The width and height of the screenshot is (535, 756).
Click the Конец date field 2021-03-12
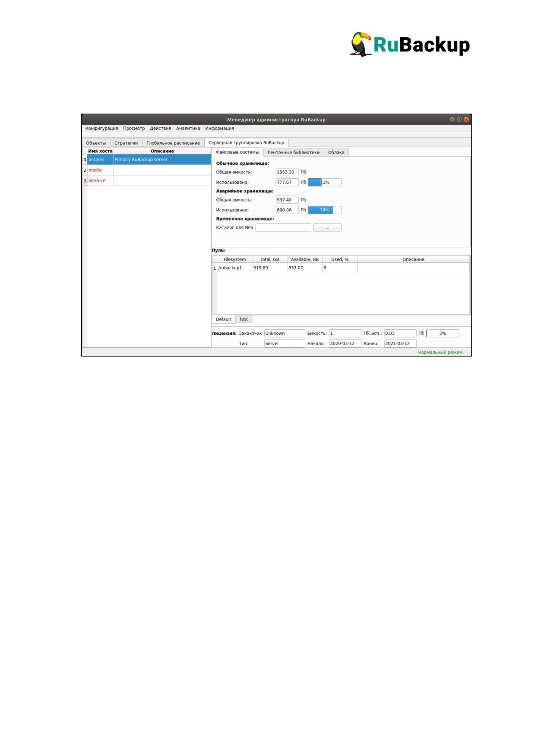(x=400, y=343)
